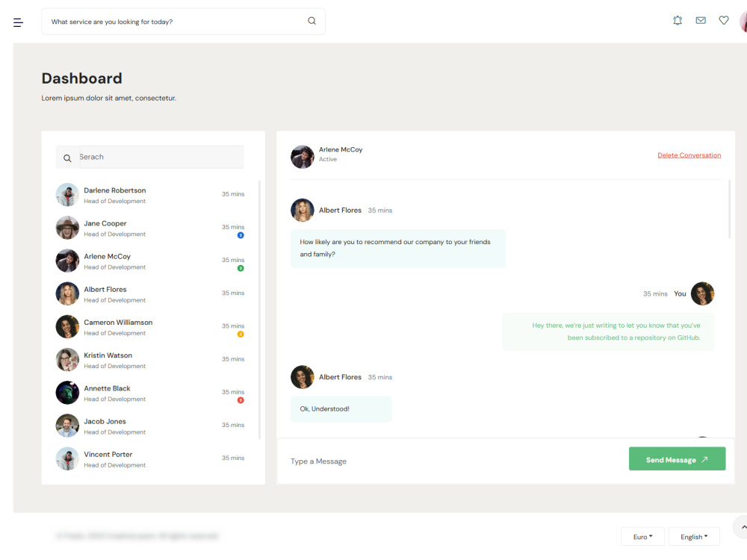
Task: Click the chat messages scrollbar
Action: click(729, 208)
